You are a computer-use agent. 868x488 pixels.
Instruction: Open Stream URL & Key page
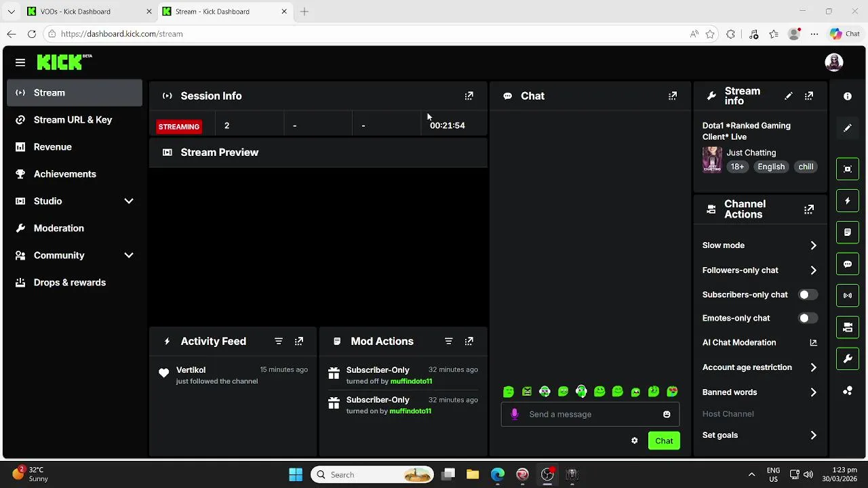pos(75,120)
